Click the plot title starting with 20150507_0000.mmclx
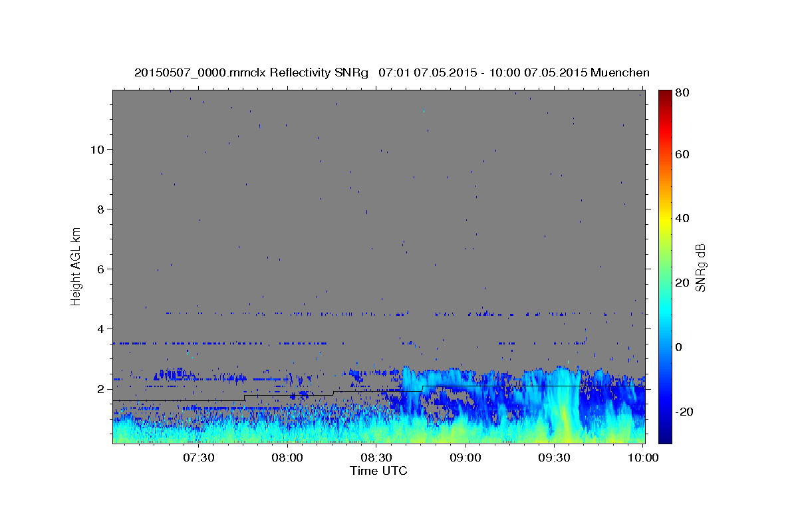Screen dimensions: 798x532 pyautogui.click(x=392, y=72)
